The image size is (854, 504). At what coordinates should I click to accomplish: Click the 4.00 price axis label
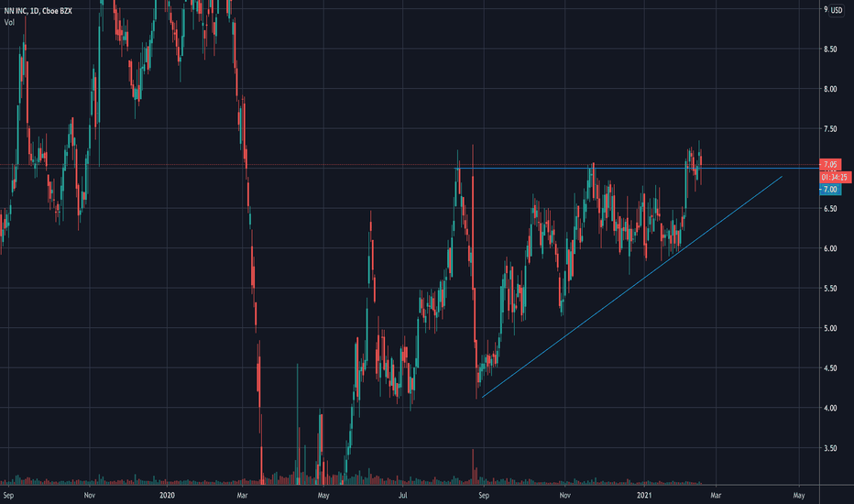point(830,408)
